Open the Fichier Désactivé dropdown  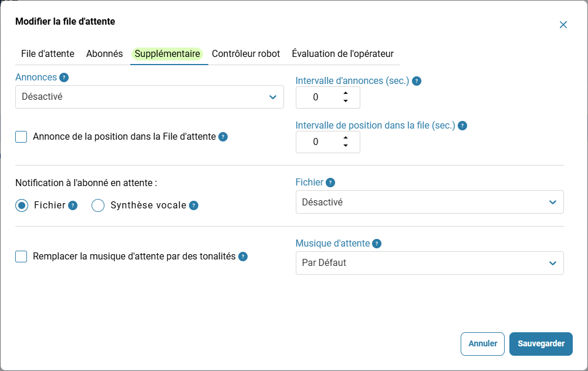tap(430, 202)
